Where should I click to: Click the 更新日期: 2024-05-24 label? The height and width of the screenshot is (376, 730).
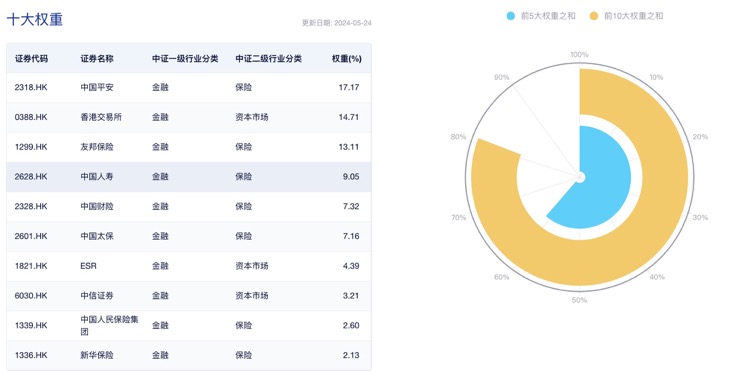pos(337,23)
